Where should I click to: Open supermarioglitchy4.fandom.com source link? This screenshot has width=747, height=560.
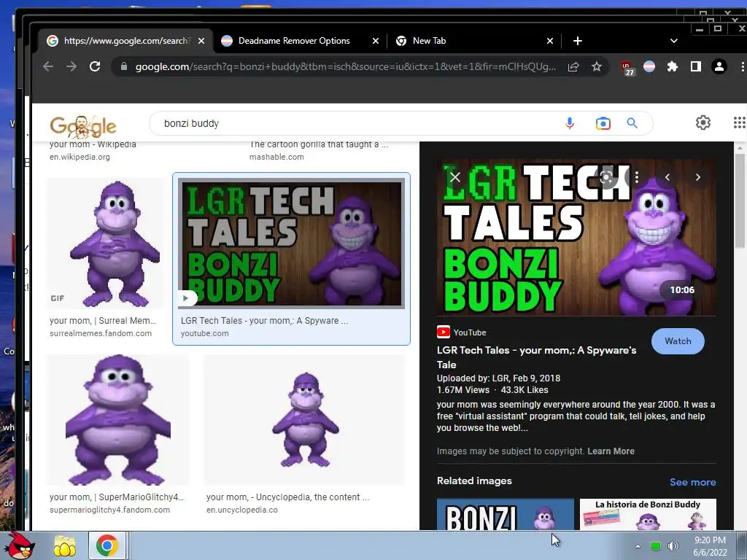109,510
